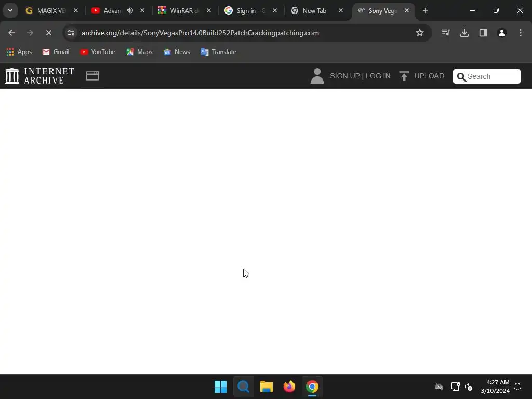Open the media control icon in toolbar
This screenshot has width=532, height=399.
[446, 33]
